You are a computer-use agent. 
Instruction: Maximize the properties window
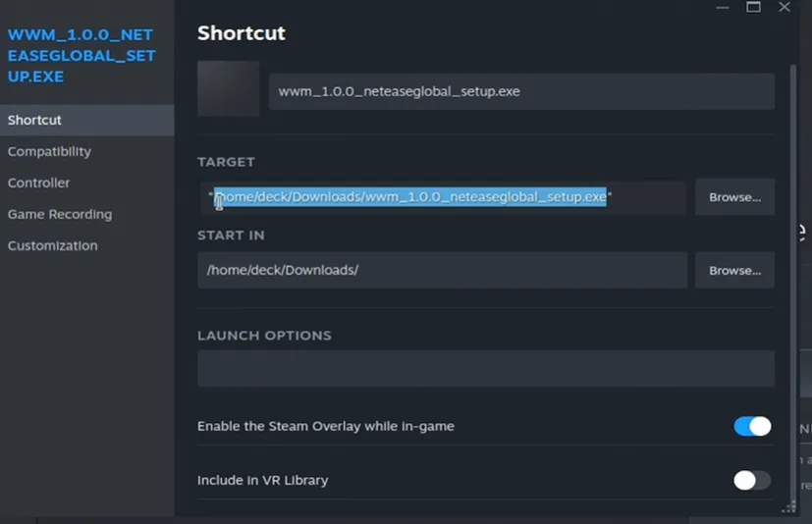[753, 8]
